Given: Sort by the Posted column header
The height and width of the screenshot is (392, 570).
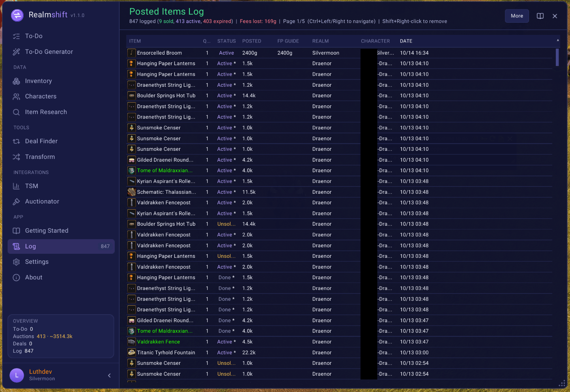Looking at the screenshot, I should (252, 41).
